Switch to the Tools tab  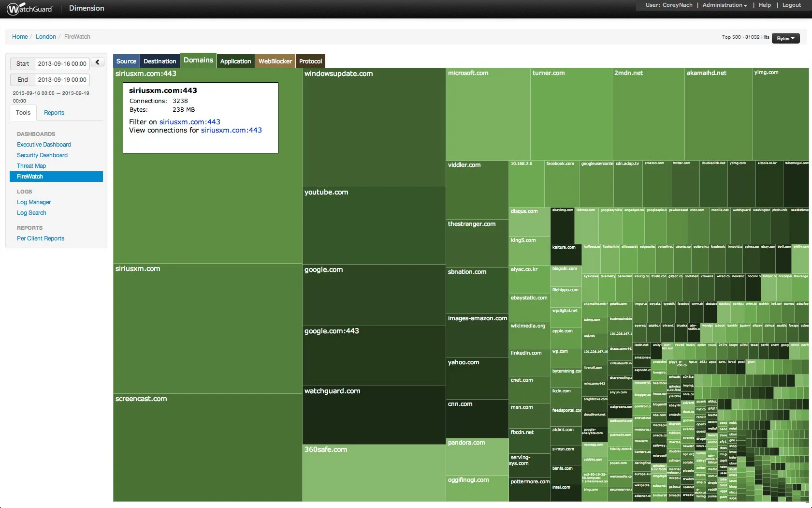point(23,113)
